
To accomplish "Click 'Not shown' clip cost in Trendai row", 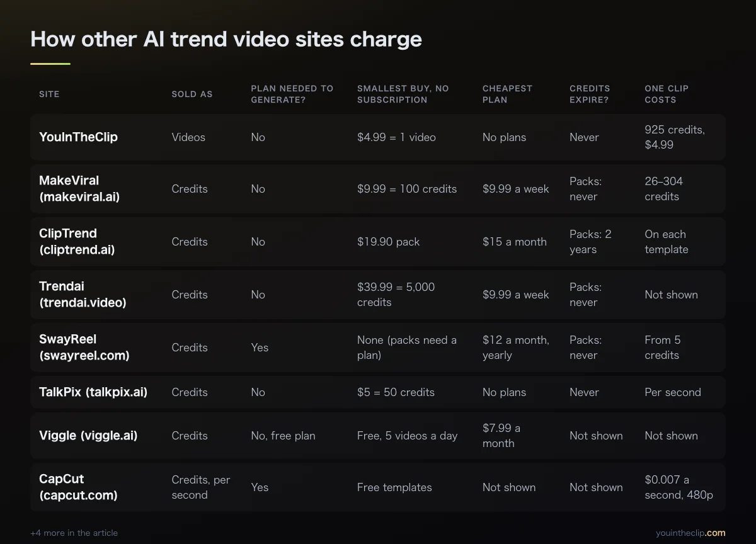I will pyautogui.click(x=671, y=294).
